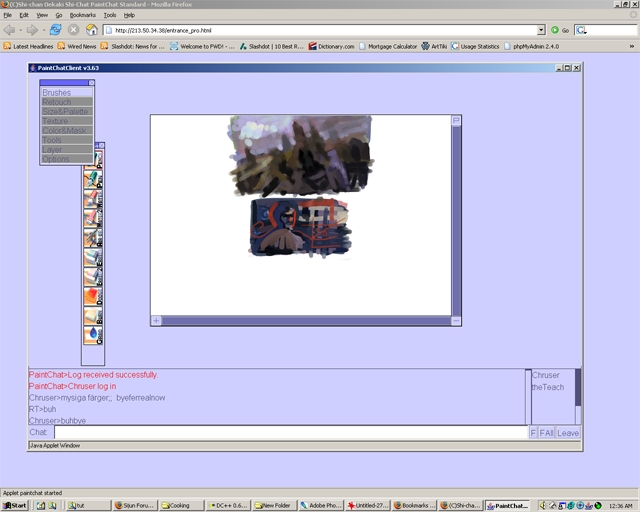Click the chat log scrollbar

click(528, 396)
